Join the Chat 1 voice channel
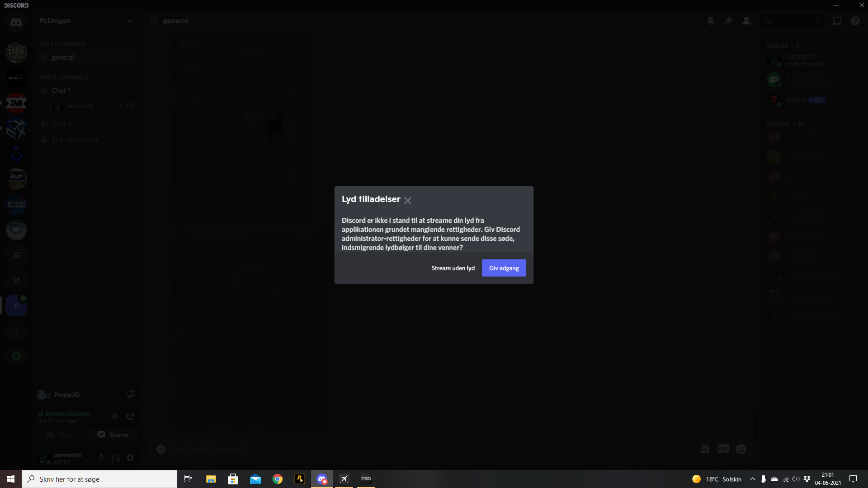Image resolution: width=868 pixels, height=488 pixels. (x=87, y=91)
